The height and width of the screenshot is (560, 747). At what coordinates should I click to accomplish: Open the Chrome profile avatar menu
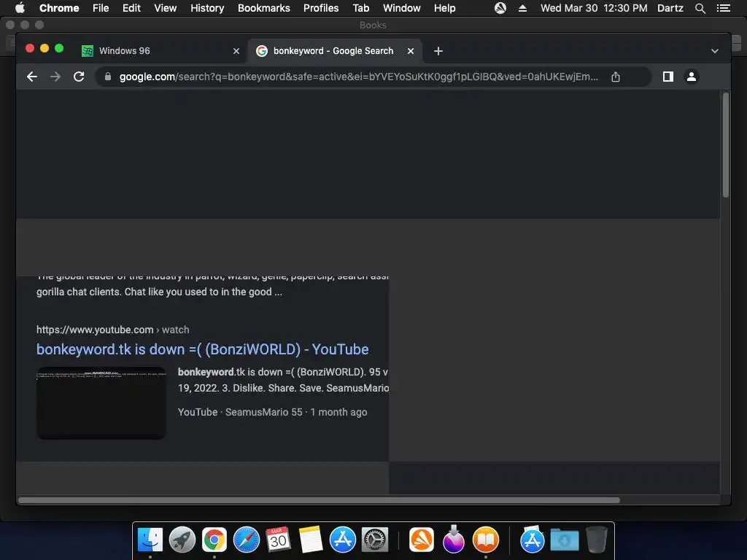pyautogui.click(x=692, y=77)
